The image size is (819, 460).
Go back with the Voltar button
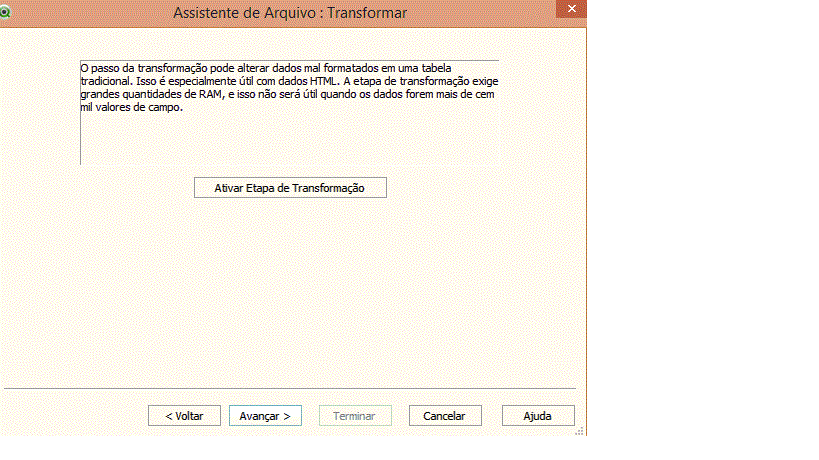(184, 416)
